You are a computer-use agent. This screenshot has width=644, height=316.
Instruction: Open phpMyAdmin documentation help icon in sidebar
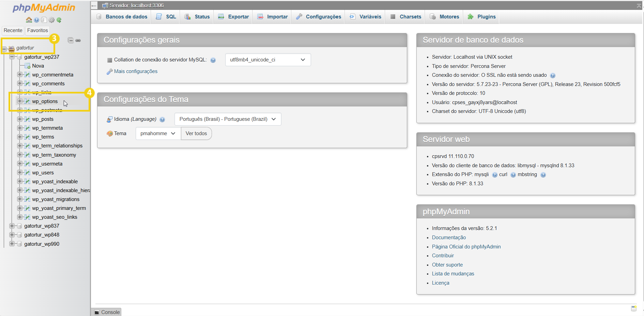point(36,20)
